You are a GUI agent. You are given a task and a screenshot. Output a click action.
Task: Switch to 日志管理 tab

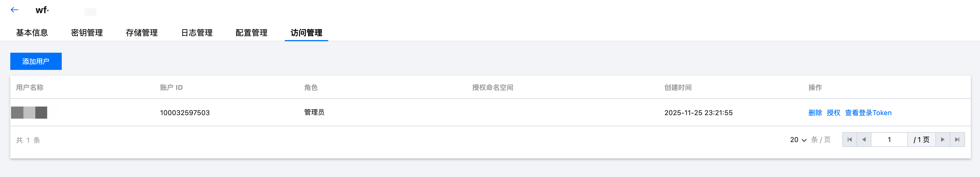[197, 33]
